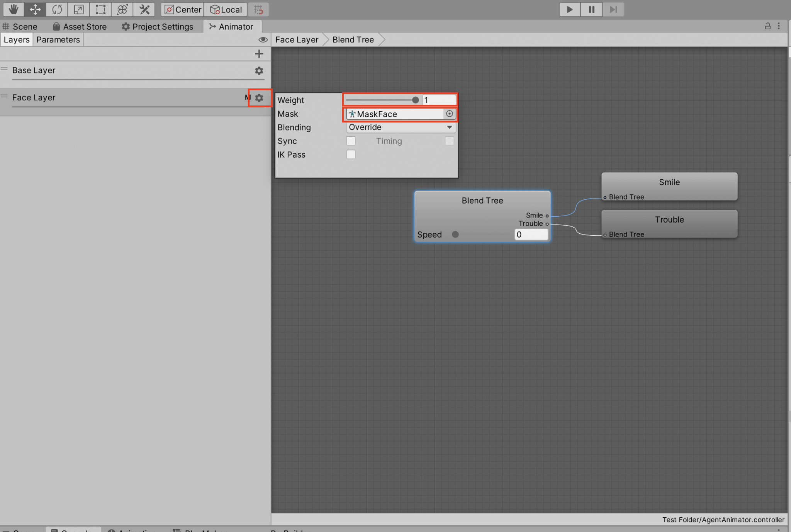Click the Speed input field in the Blend Tree node

531,235
